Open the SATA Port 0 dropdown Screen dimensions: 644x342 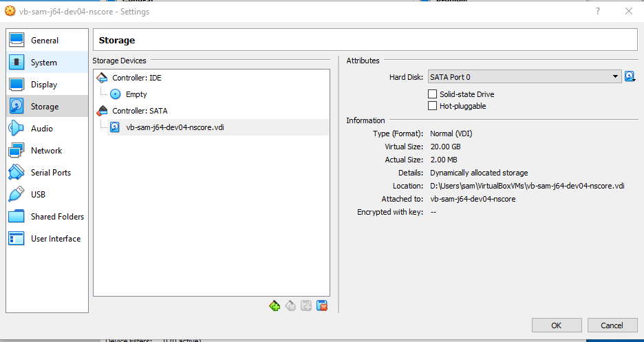click(524, 76)
